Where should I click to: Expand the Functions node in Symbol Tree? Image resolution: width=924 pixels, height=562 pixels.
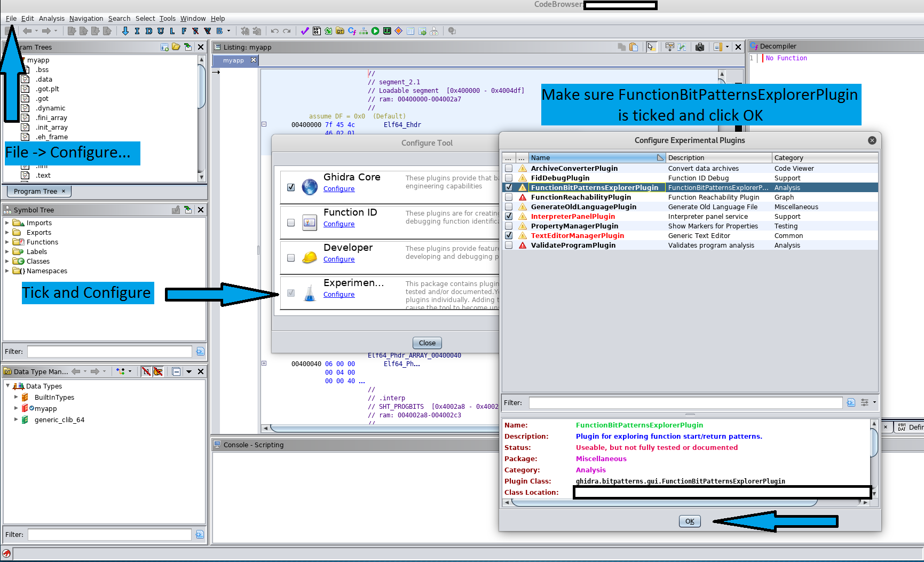click(x=7, y=242)
